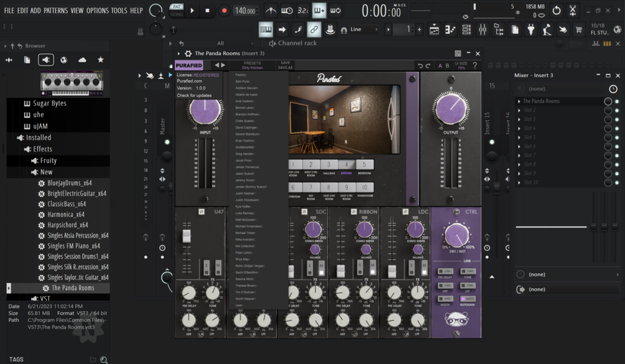Open the scissors render/export icon

573,11
